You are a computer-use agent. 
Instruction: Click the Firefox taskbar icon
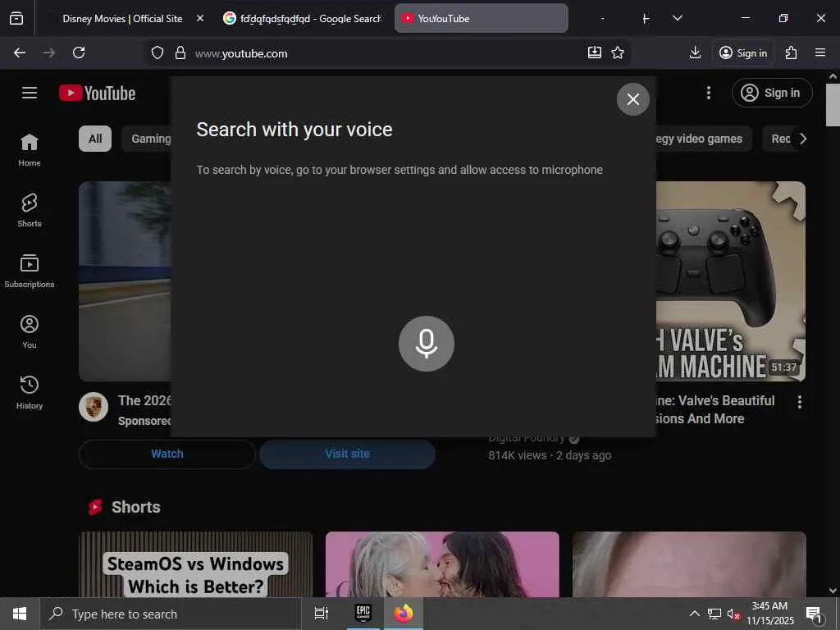pos(404,614)
